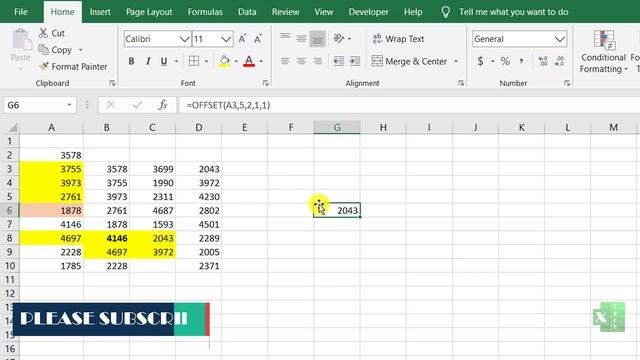The width and height of the screenshot is (640, 360).
Task: Click Merge & Center
Action: [x=409, y=61]
